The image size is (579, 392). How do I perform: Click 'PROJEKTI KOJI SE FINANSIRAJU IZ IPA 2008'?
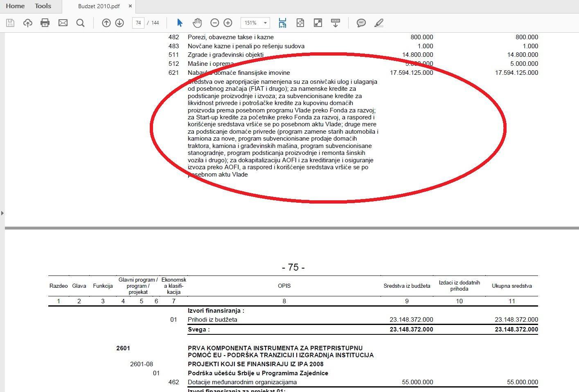tap(256, 364)
